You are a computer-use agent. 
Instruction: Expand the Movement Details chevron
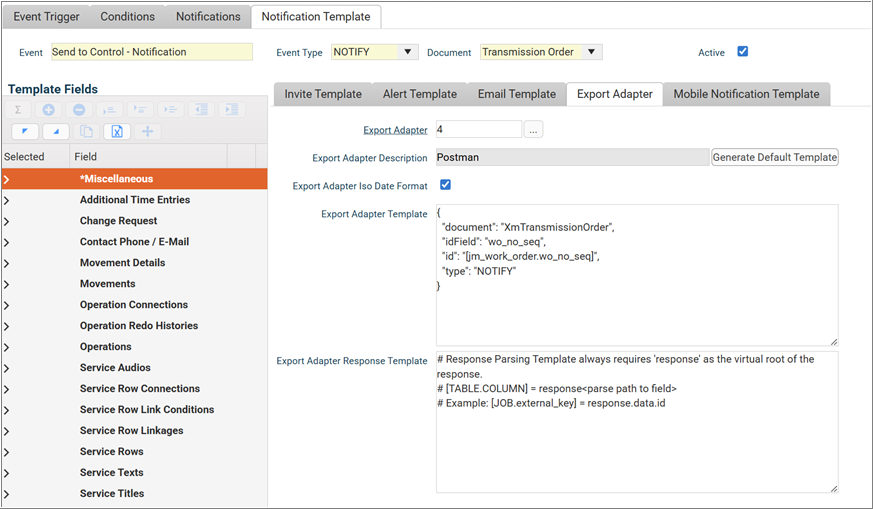(7, 263)
